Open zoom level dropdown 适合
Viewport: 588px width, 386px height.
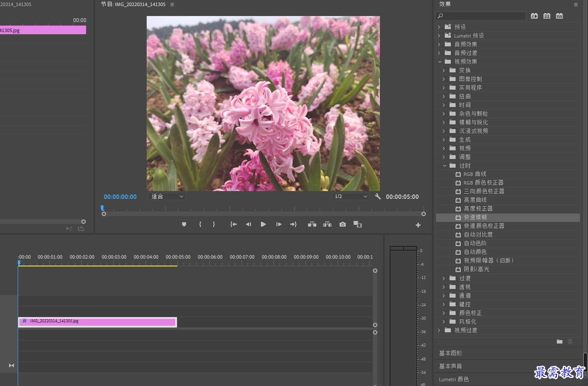(167, 196)
